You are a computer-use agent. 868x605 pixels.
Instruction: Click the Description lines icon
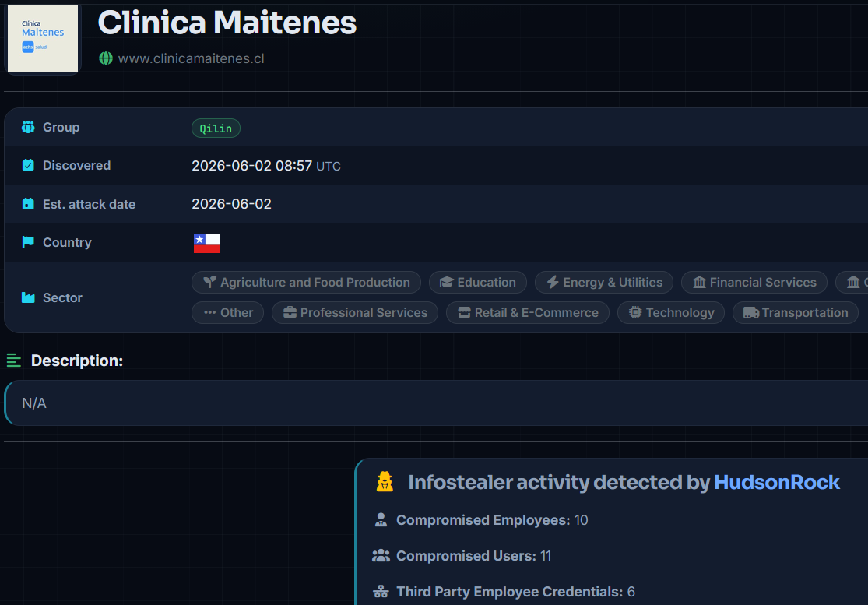coord(14,361)
